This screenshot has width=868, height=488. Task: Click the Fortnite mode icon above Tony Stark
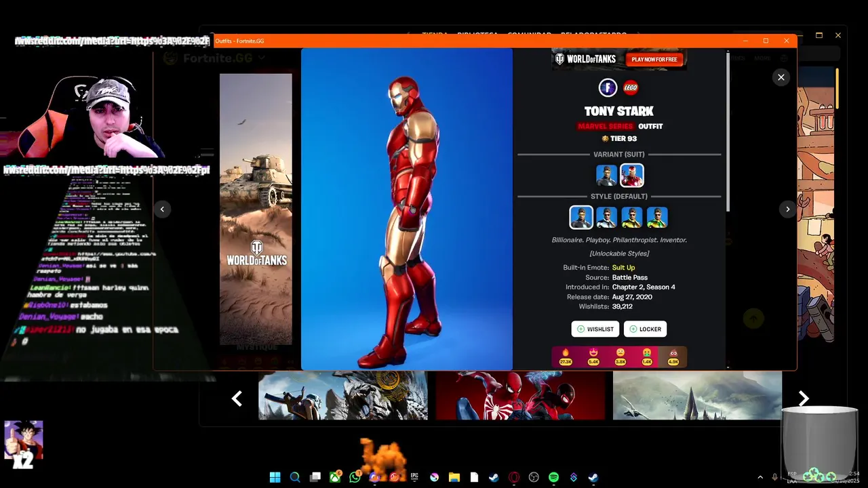coord(608,87)
